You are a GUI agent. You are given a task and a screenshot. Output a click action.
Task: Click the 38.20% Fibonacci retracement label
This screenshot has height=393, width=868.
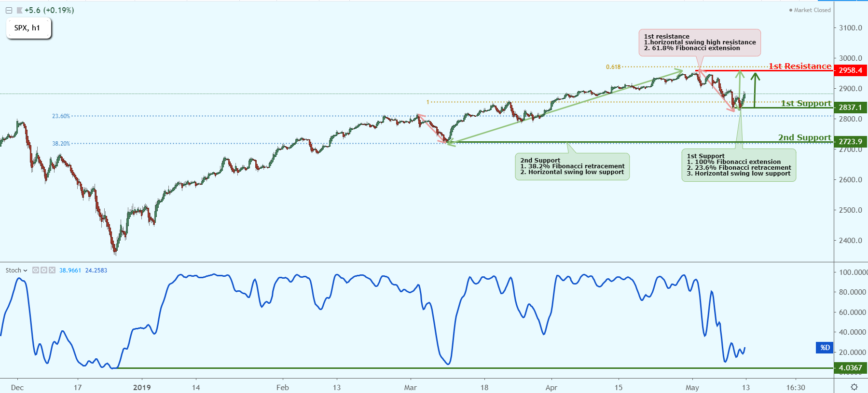(x=61, y=144)
